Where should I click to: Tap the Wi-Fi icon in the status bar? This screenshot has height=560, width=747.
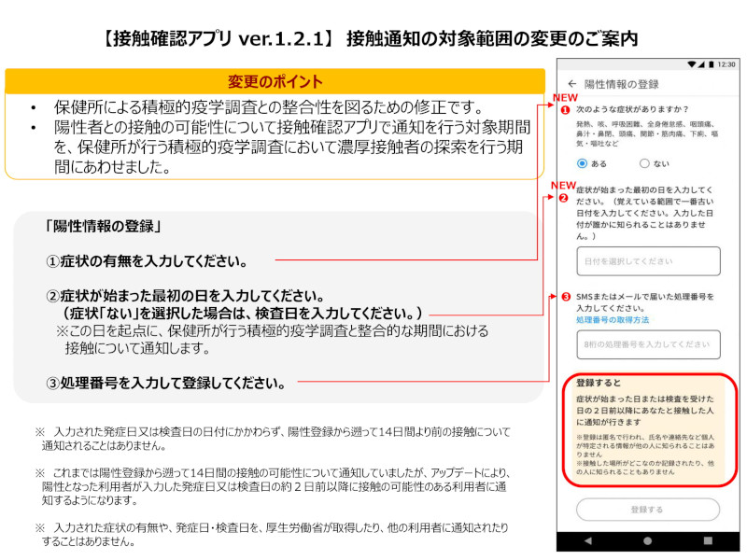pos(692,64)
